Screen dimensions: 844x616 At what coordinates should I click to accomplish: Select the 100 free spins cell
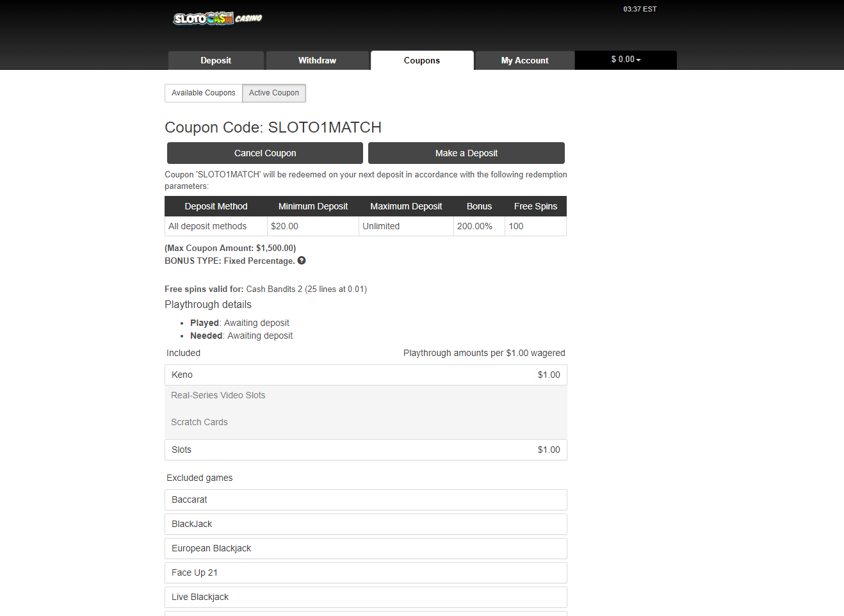[x=535, y=226]
